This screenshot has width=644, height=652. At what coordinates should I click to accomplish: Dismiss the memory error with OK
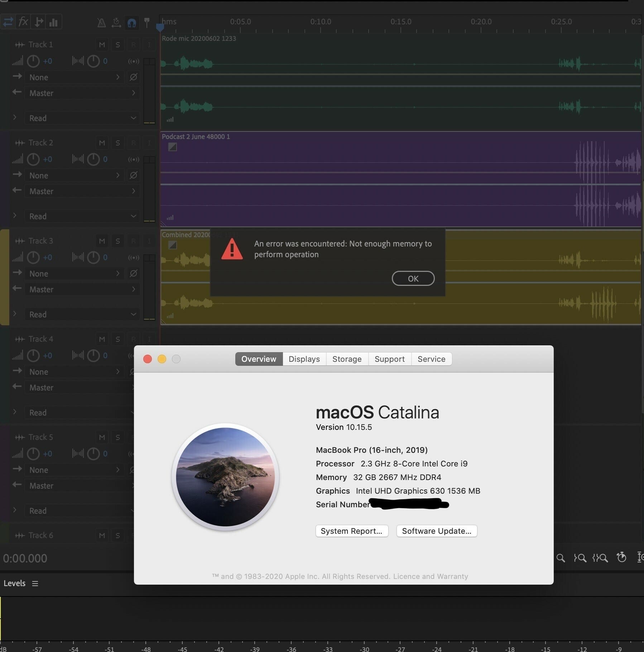(413, 279)
